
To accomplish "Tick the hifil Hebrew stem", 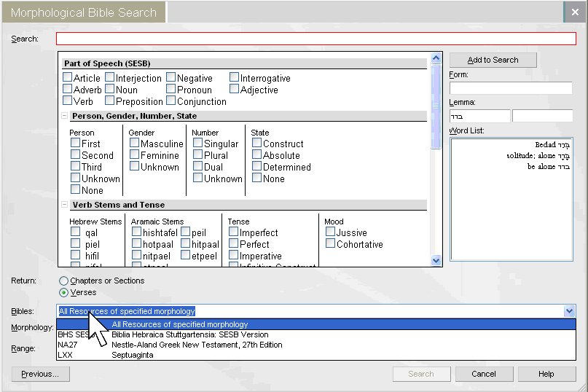I will 76,255.
